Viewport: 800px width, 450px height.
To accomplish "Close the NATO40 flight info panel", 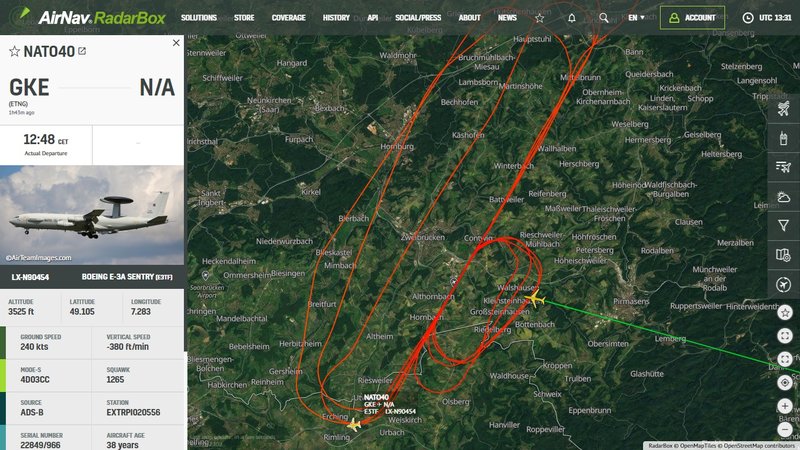I will [176, 43].
